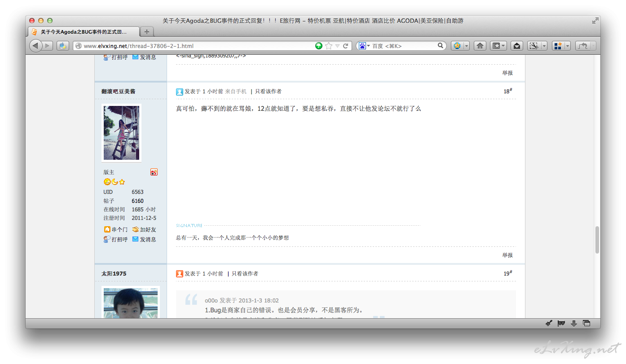This screenshot has height=364, width=626.
Task: Click the extension icon beside the forward arrow
Action: (62, 46)
